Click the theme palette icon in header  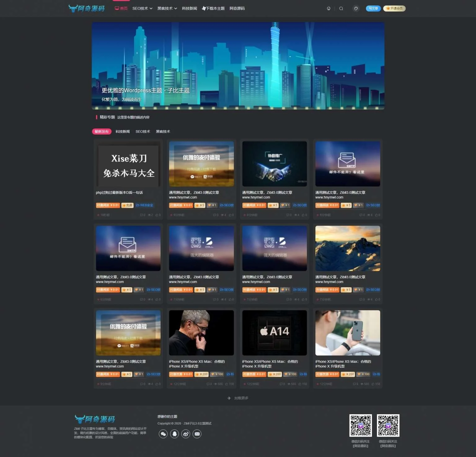point(356,9)
